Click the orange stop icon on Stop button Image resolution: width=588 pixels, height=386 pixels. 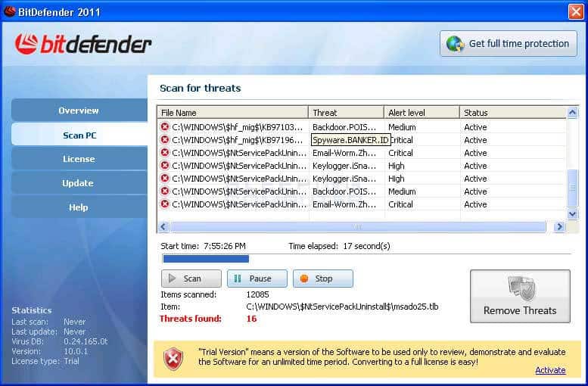pyautogui.click(x=304, y=279)
